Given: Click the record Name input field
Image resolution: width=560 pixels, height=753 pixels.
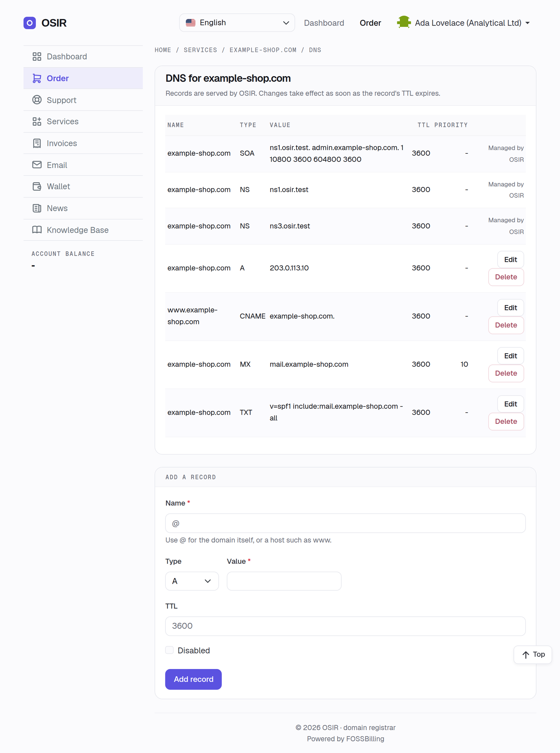Looking at the screenshot, I should [x=345, y=523].
